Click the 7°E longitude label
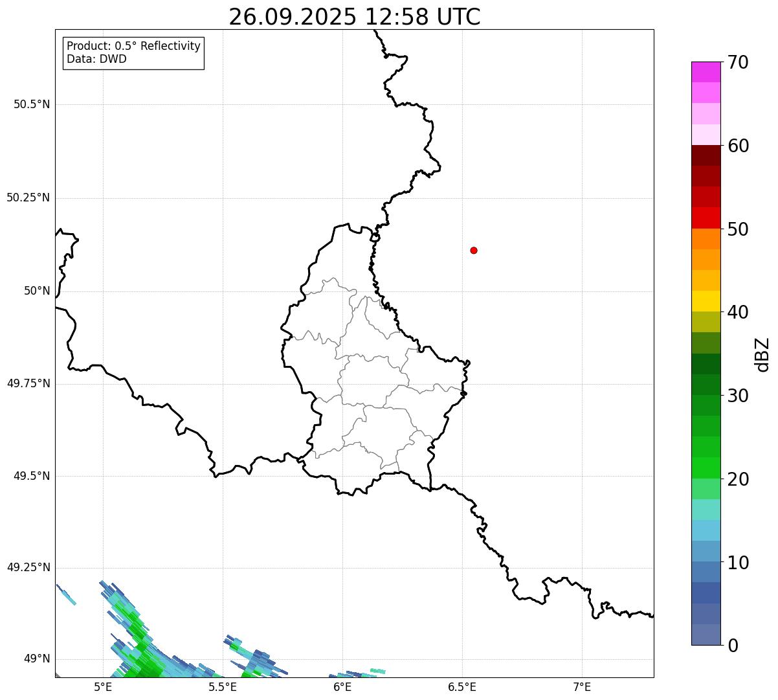778x700 pixels. (583, 686)
